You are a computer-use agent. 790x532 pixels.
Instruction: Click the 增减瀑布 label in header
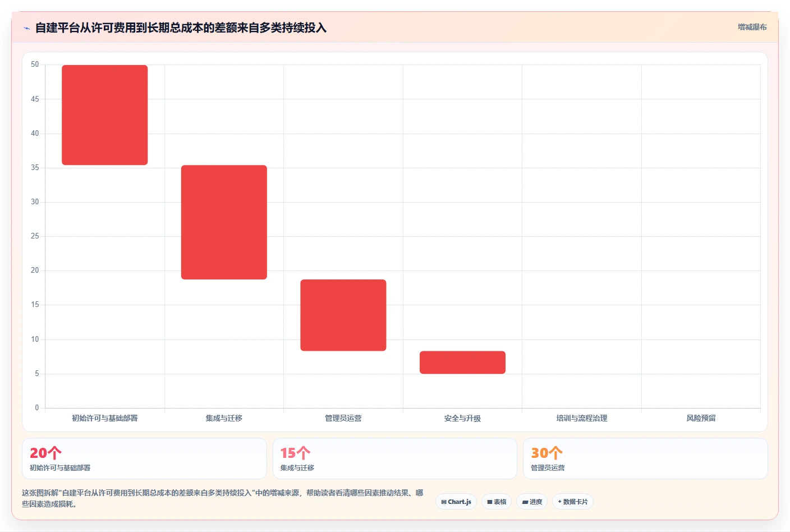pos(752,27)
